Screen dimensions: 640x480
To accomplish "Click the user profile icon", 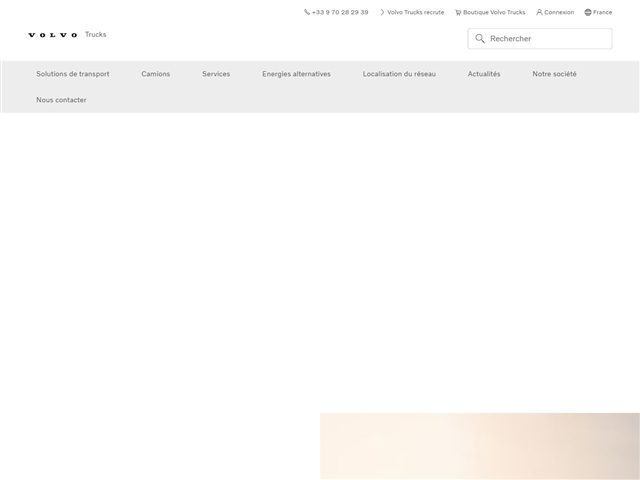I will coord(540,12).
